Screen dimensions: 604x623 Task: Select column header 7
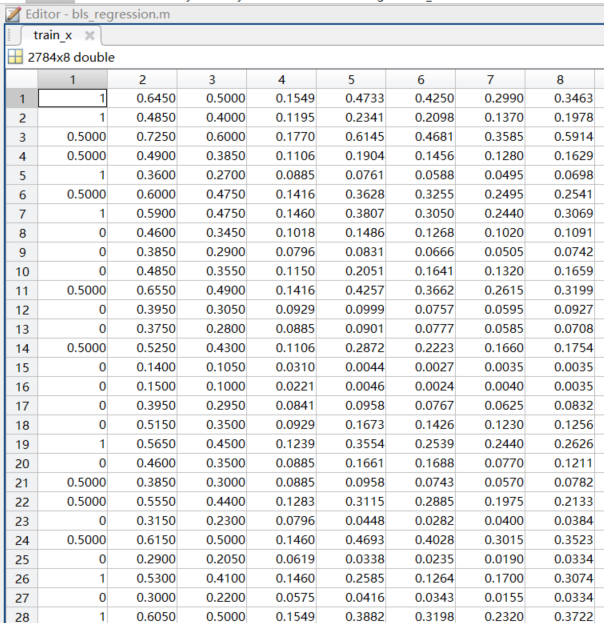click(490, 79)
